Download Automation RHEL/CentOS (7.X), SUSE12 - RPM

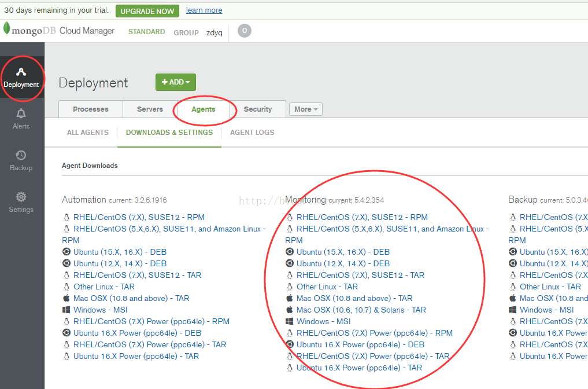tap(139, 218)
